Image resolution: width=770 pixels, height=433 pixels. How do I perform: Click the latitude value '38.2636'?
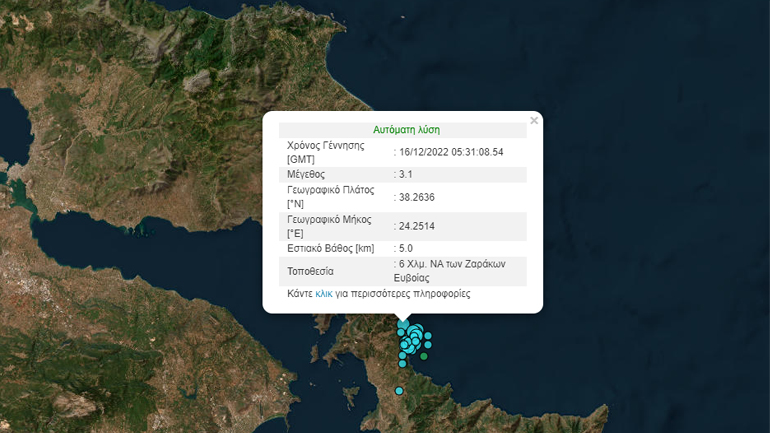tap(416, 197)
